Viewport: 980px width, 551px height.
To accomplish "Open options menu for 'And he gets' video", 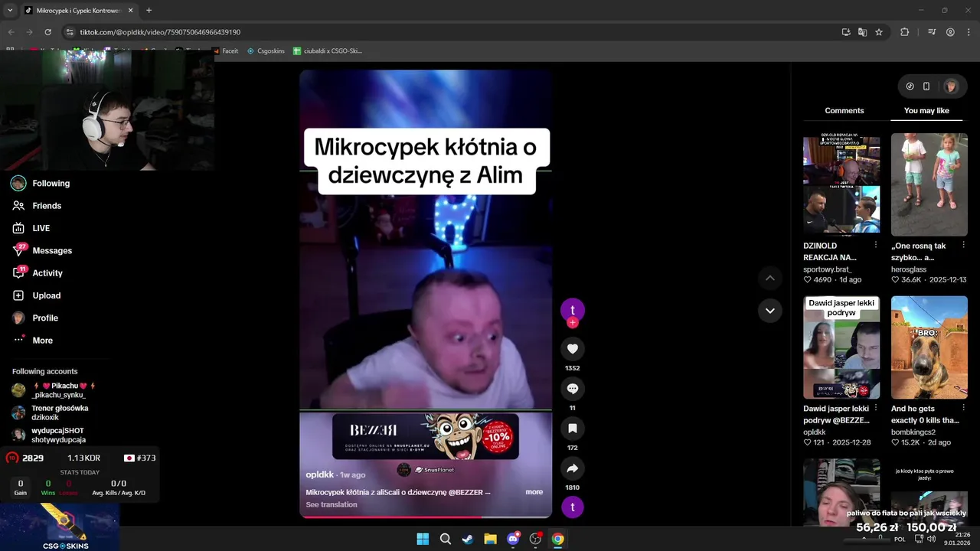I will 964,408.
